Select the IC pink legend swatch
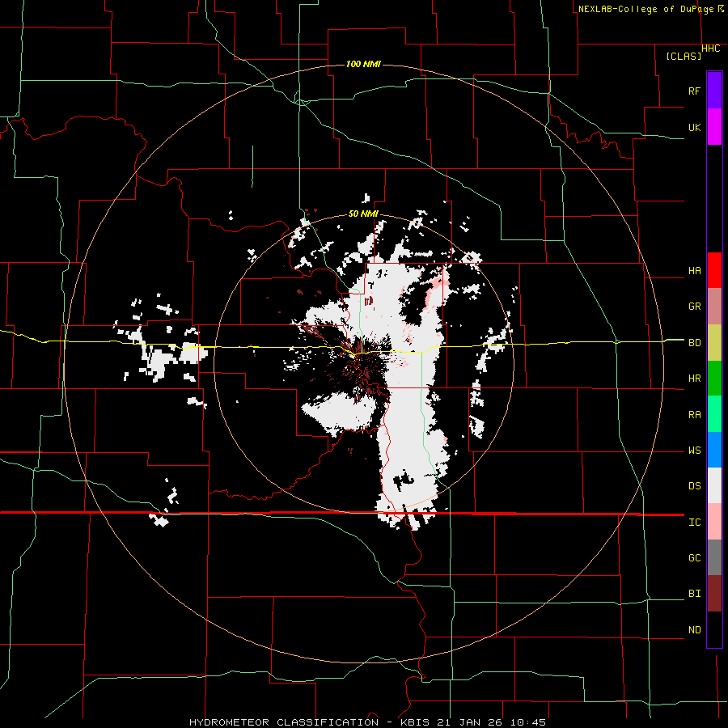Screen dimensions: 728x728 (x=714, y=522)
